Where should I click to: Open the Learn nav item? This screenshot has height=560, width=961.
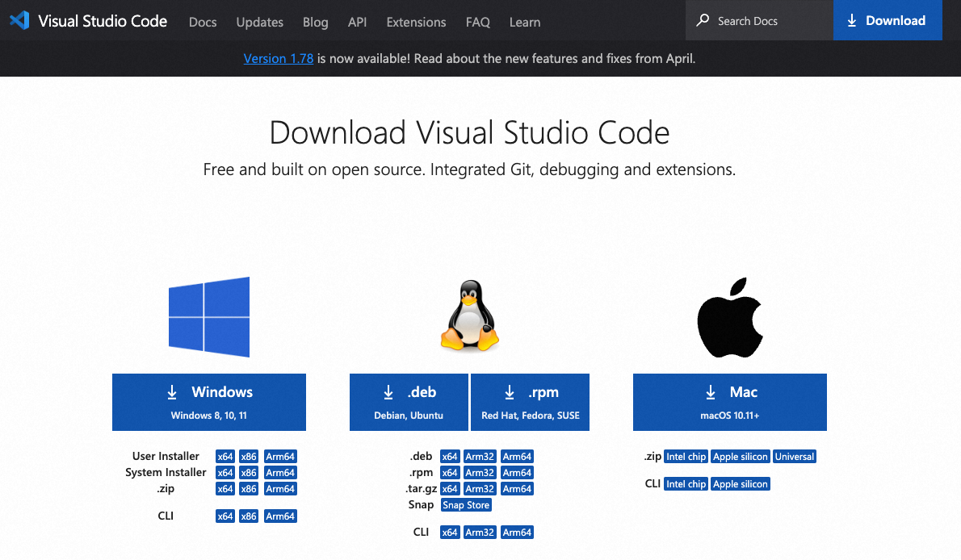point(525,22)
